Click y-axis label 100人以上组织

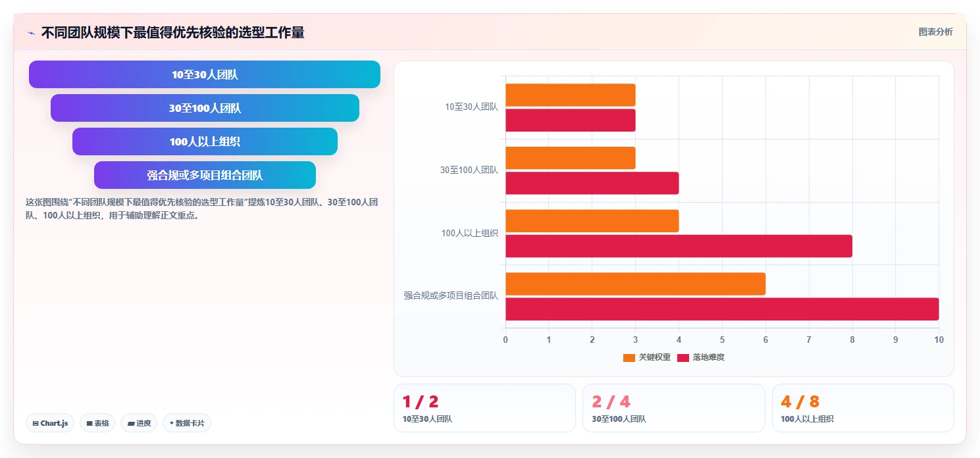470,233
